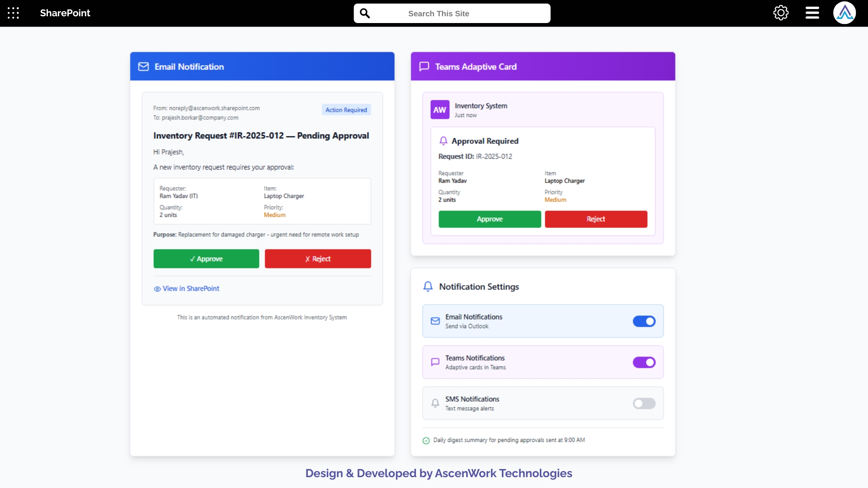The width and height of the screenshot is (868, 488).
Task: Click the checkmark icon near daily digest text
Action: coord(426,440)
